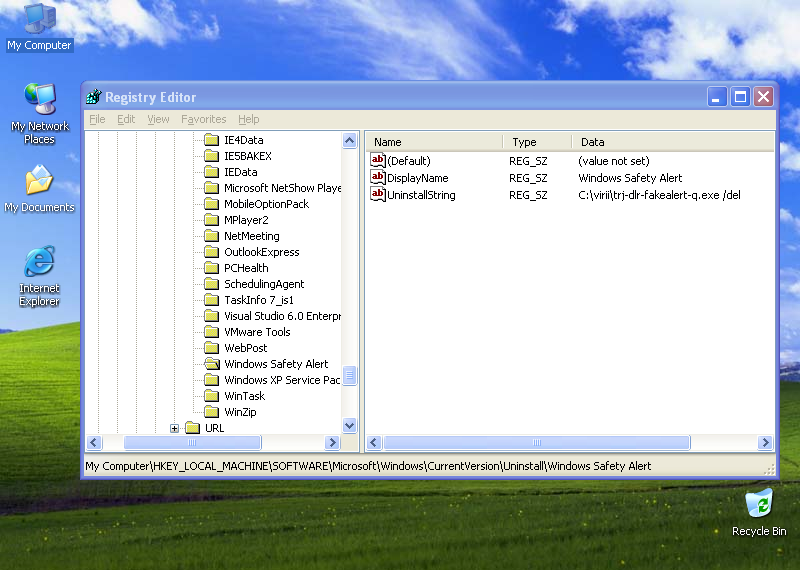This screenshot has height=570, width=800.
Task: Select the MobileOptionPack folder icon
Action: point(211,204)
